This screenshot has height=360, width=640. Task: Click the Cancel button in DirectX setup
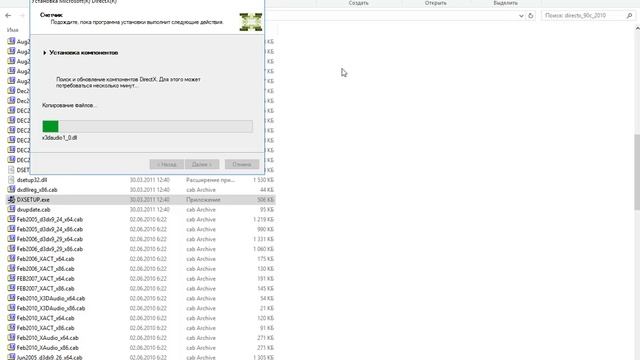click(x=242, y=164)
